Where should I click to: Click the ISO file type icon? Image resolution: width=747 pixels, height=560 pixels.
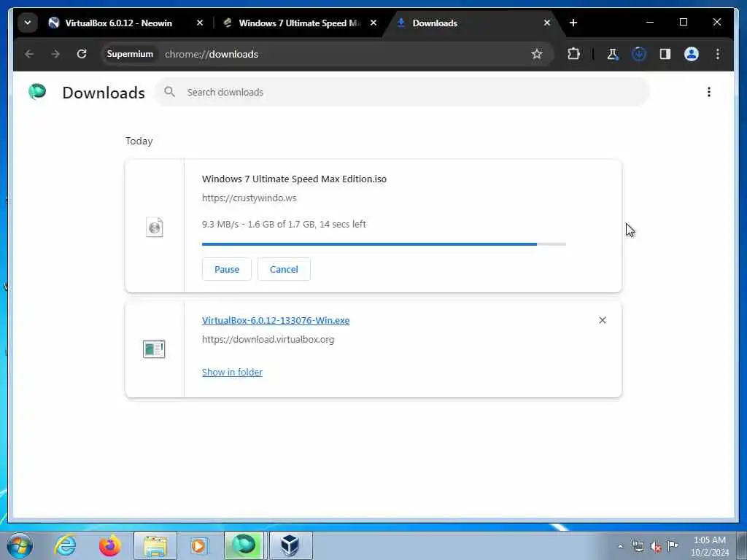coord(155,227)
